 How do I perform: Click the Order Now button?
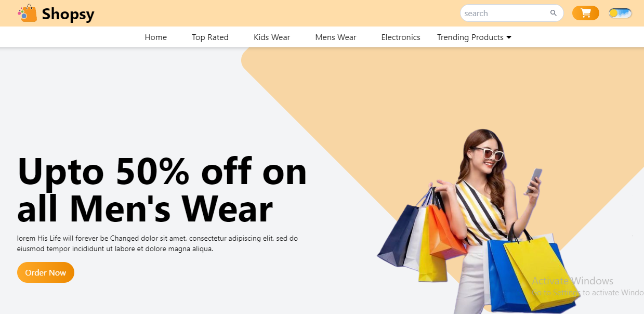click(46, 272)
